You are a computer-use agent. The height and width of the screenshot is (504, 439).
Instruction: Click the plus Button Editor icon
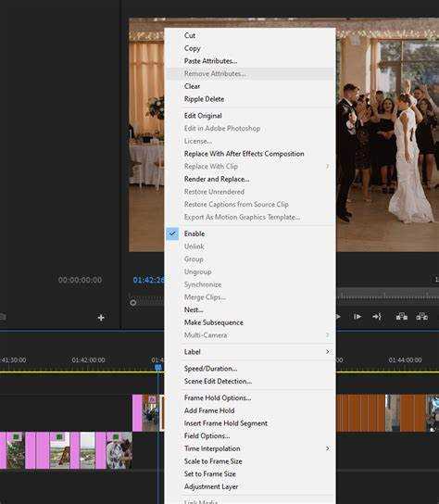(101, 318)
